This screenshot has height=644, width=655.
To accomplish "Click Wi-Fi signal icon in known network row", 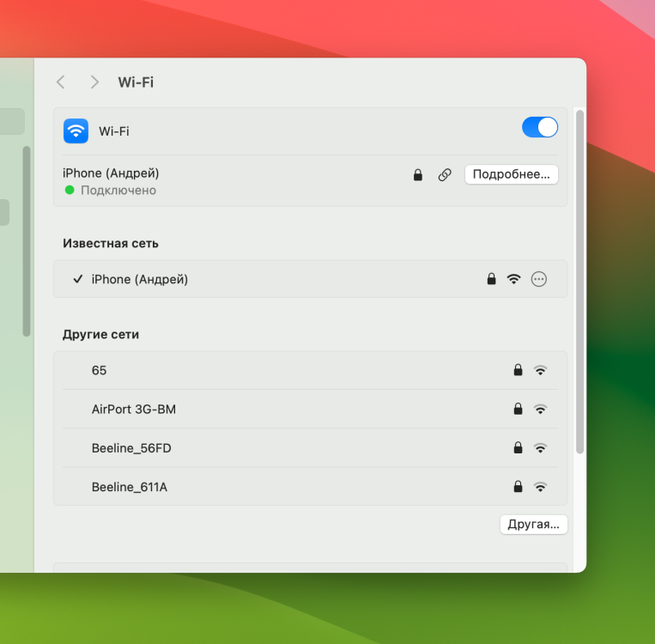I will click(514, 279).
